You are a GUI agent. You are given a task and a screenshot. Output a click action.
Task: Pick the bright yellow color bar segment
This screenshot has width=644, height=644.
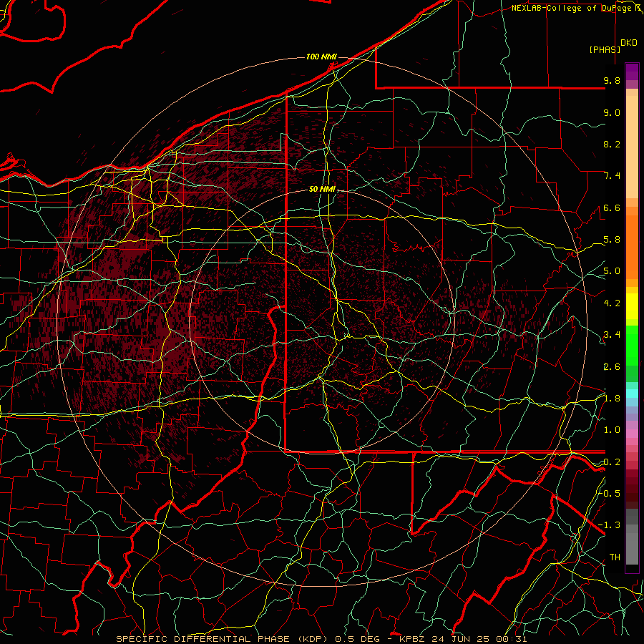pos(632,306)
